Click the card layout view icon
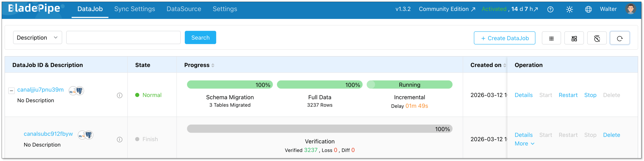The width and height of the screenshot is (644, 161). pyautogui.click(x=574, y=38)
